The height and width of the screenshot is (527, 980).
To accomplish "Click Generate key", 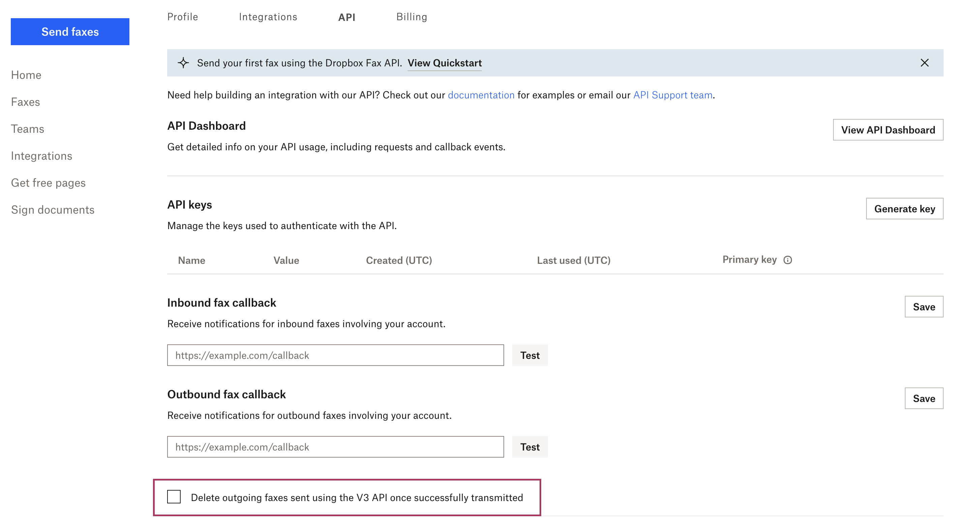I will (x=905, y=209).
